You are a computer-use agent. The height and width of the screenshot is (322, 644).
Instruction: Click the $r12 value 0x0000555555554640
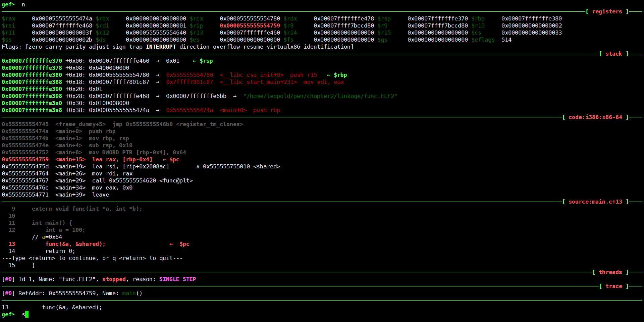[x=156, y=33]
